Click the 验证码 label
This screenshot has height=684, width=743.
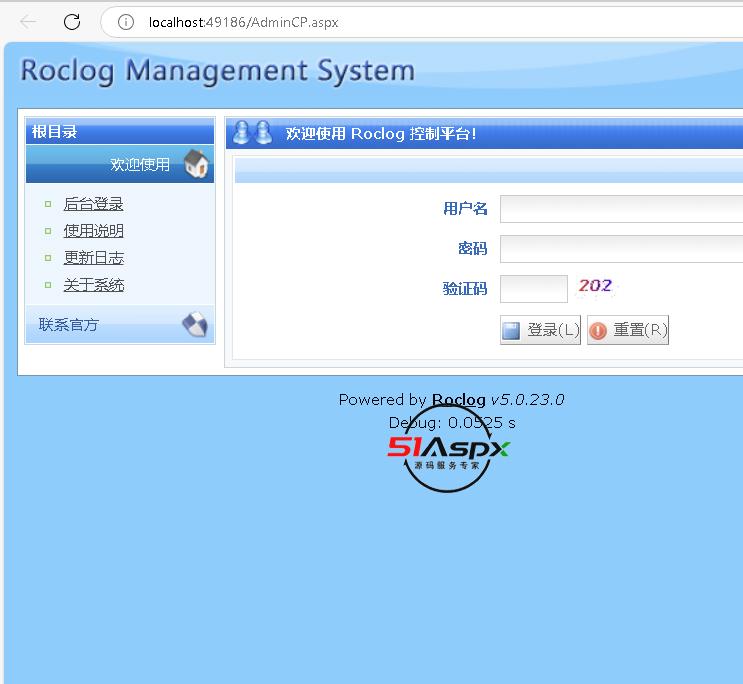click(465, 289)
